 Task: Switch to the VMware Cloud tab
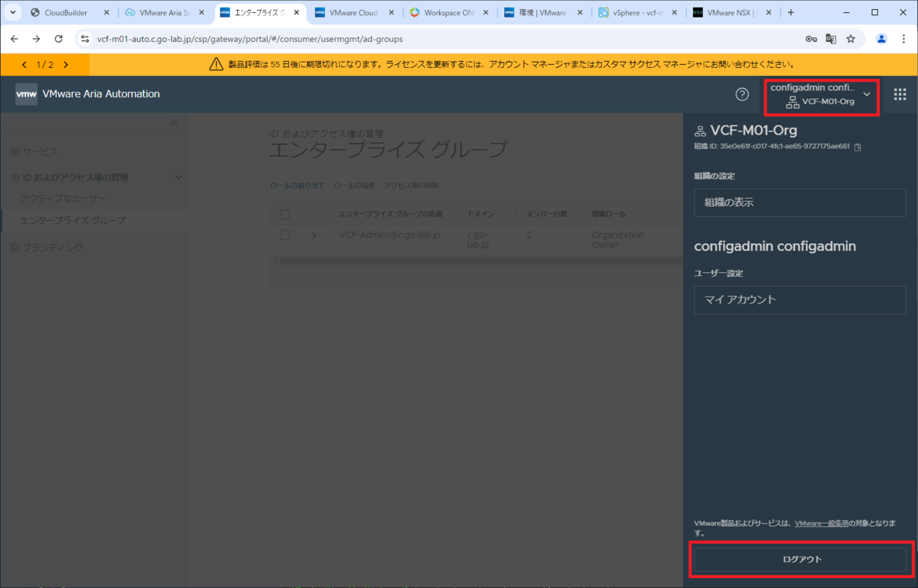354,13
